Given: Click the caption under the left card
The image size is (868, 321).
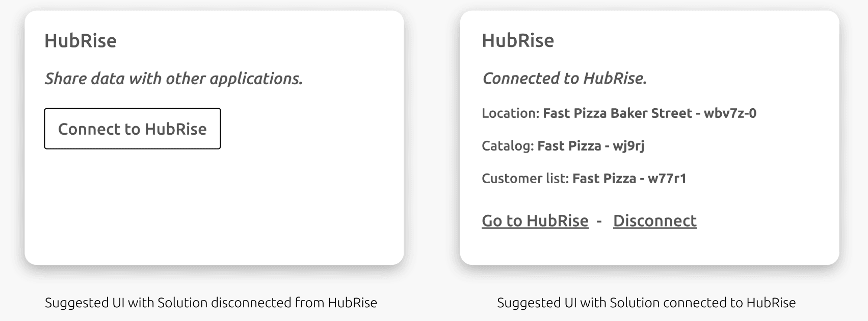Looking at the screenshot, I should (x=211, y=303).
